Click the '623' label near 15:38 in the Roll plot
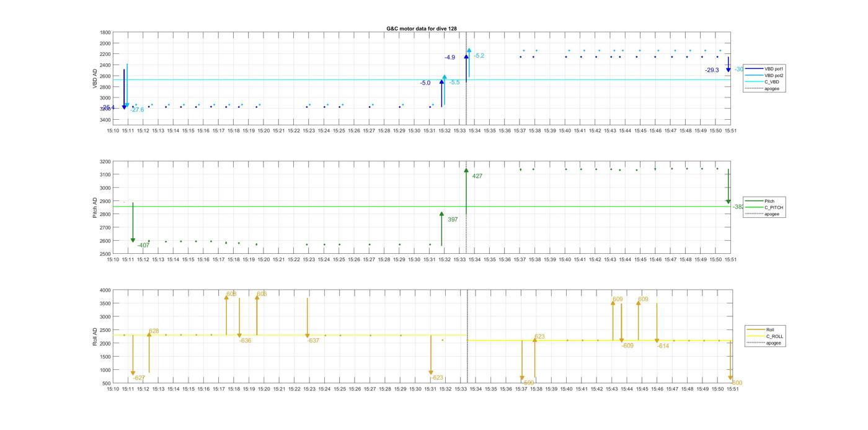This screenshot has height=430, width=868. click(539, 337)
